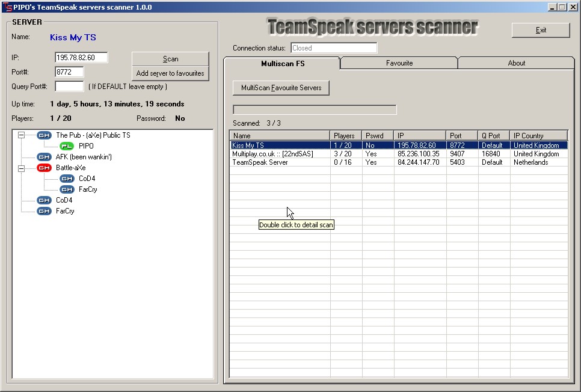This screenshot has width=581, height=392.
Task: Click the IP column header
Action: click(x=420, y=136)
